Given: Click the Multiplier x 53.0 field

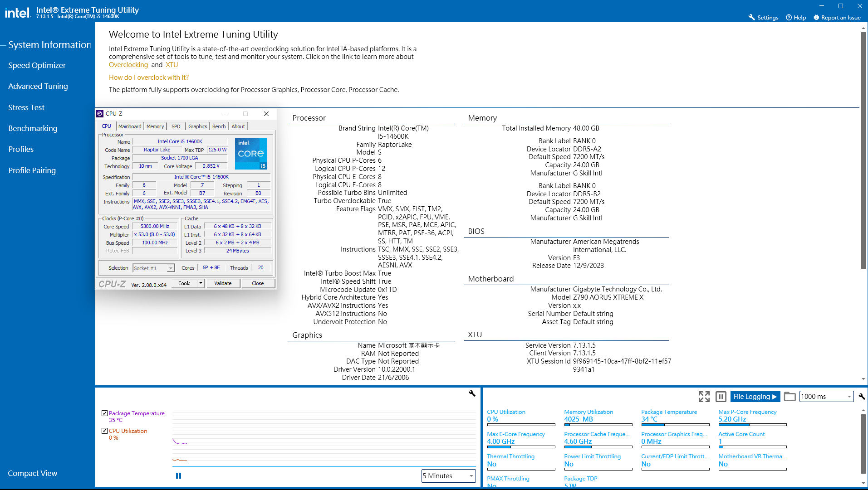Looking at the screenshot, I should click(155, 234).
